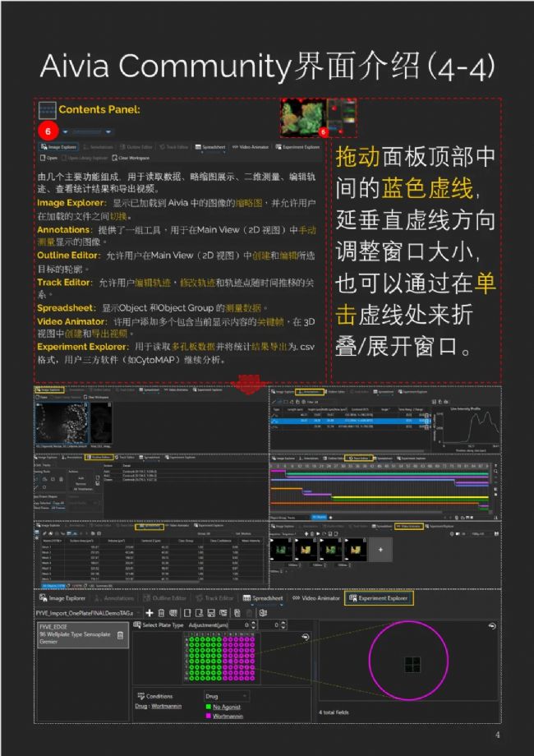Add a keyframe with the plus tile
The width and height of the screenshot is (534, 756).
tap(380, 549)
